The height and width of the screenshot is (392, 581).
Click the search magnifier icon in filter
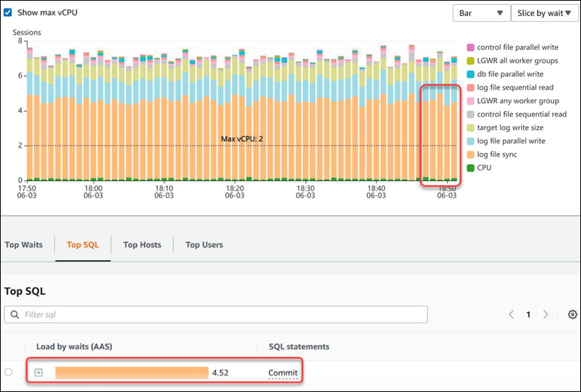point(14,314)
